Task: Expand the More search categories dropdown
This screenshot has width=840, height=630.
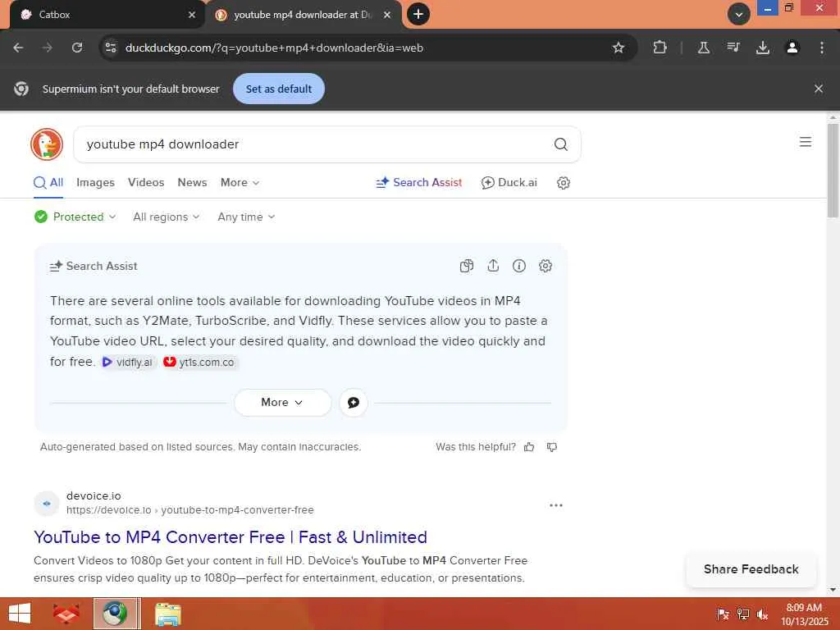Action: coord(240,183)
